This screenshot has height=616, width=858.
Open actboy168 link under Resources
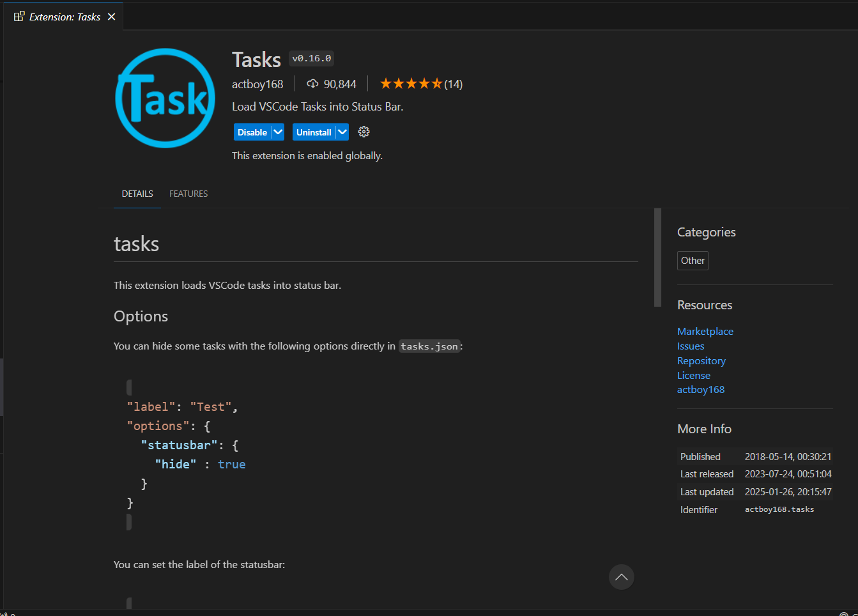pyautogui.click(x=700, y=390)
